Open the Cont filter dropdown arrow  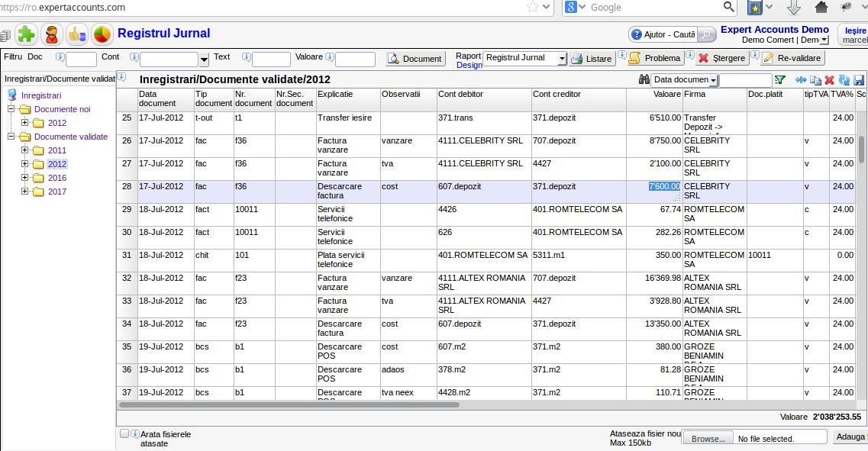(x=204, y=60)
